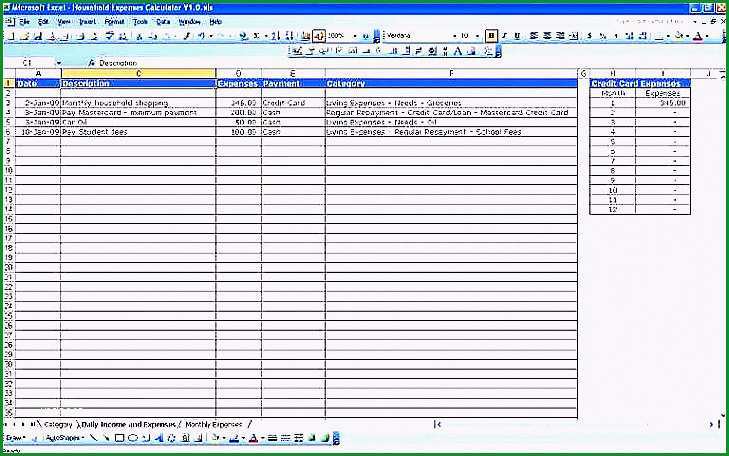The image size is (729, 456).
Task: Open the Chart Wizard
Action: click(x=305, y=36)
